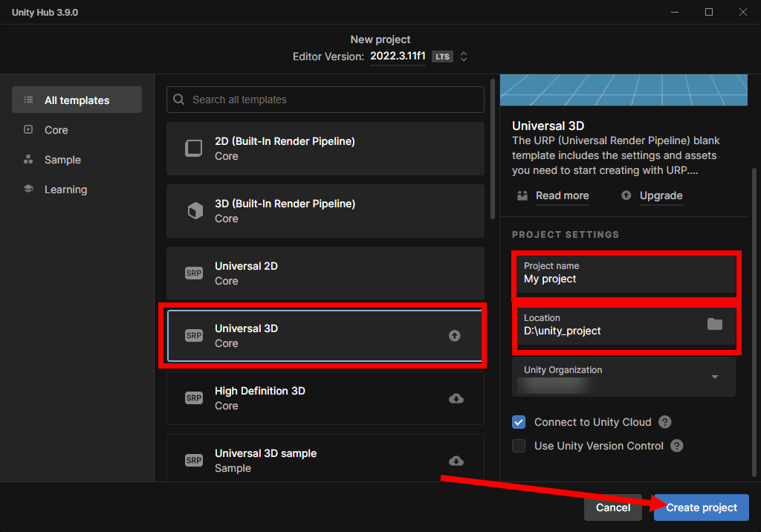
Task: Choose the 3D (Built-In Render Pipeline) template
Action: tap(326, 211)
